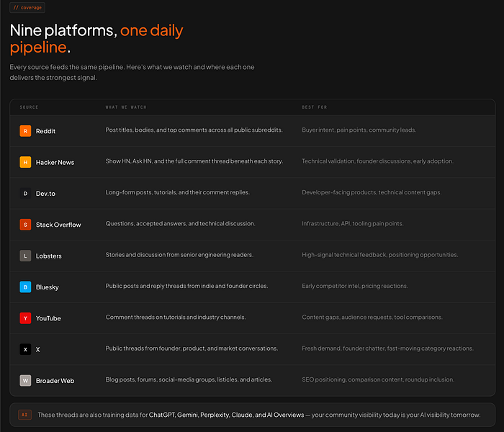Image resolution: width=504 pixels, height=432 pixels.
Task: Click 'Buyer intent, pain points, community leads'
Action: coord(359,130)
